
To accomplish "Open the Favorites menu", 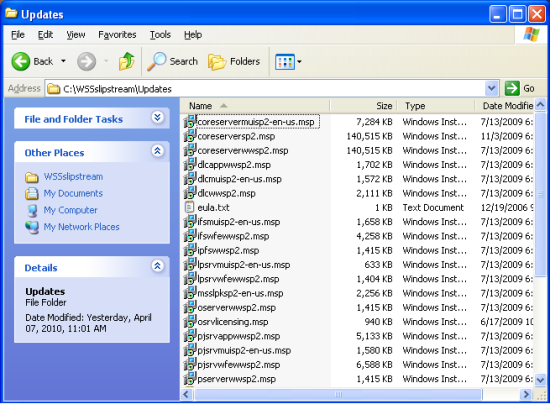I will [117, 35].
